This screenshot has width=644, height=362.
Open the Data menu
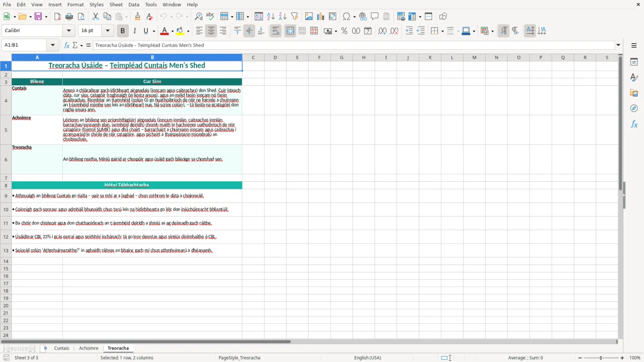(134, 4)
